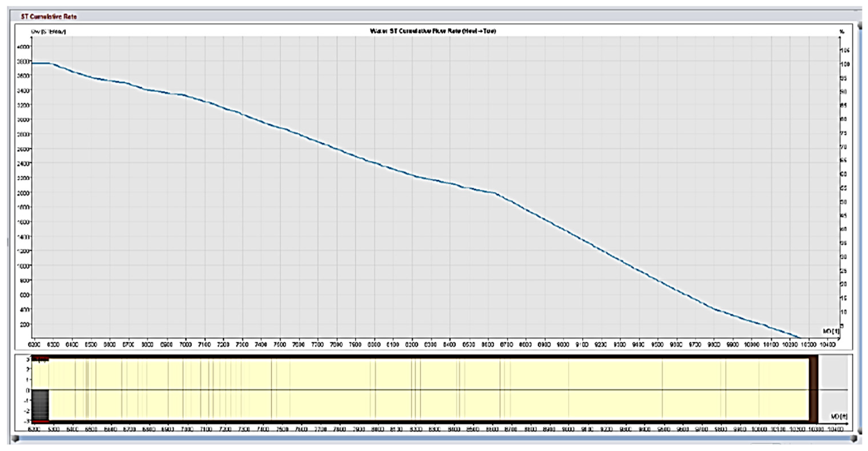This screenshot has width=868, height=451.
Task: Click the Qw STB/day y-axis label
Action: (x=48, y=32)
